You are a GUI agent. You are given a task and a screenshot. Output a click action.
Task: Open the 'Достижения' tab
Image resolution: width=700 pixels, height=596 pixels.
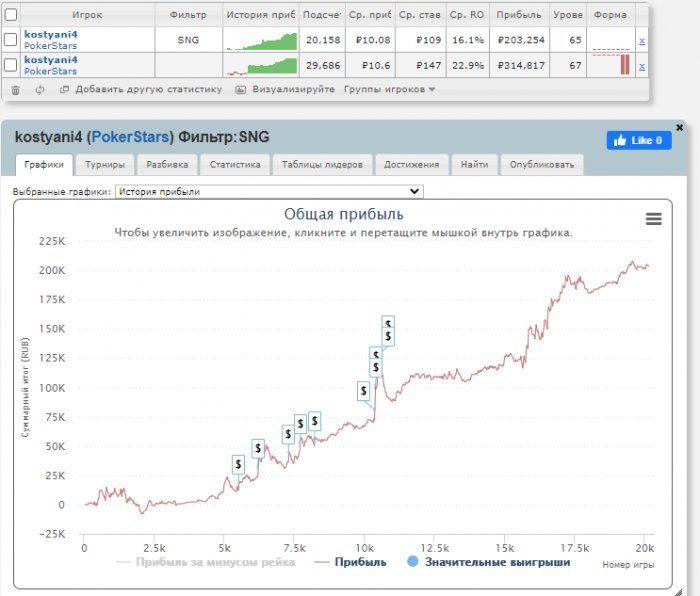(411, 165)
